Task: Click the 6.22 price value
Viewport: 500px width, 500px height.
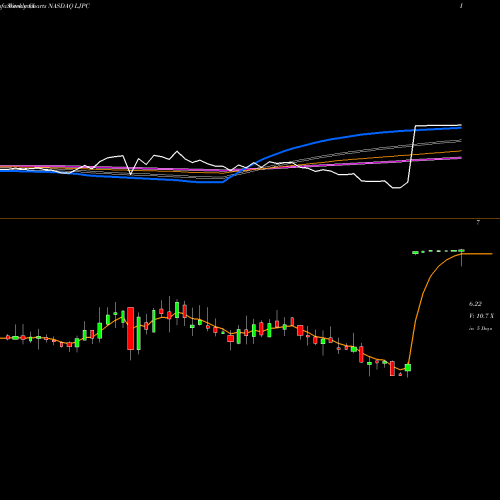Action: pyautogui.click(x=475, y=304)
